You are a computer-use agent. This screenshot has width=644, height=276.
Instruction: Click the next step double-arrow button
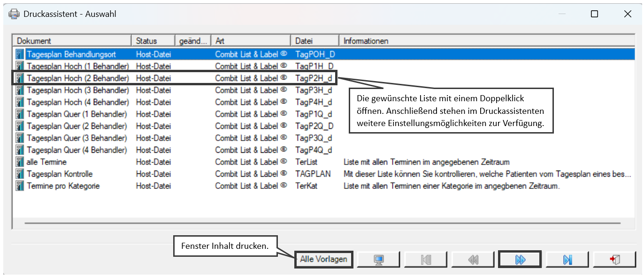pyautogui.click(x=520, y=260)
